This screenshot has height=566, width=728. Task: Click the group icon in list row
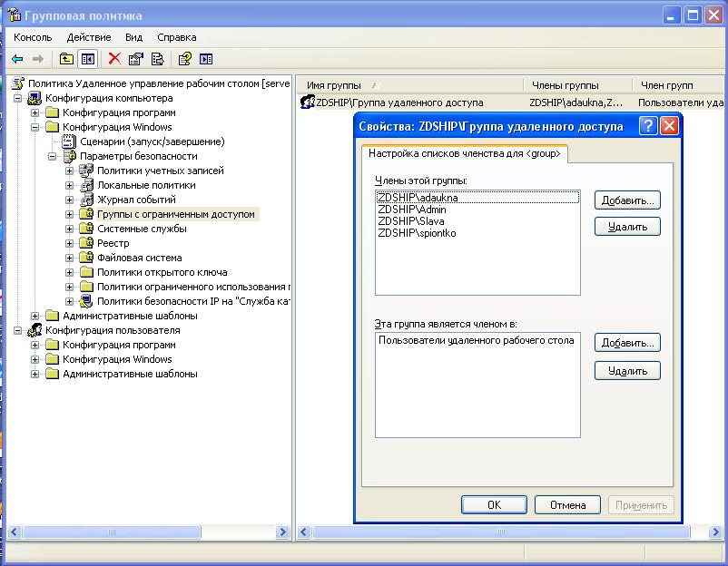coord(308,102)
